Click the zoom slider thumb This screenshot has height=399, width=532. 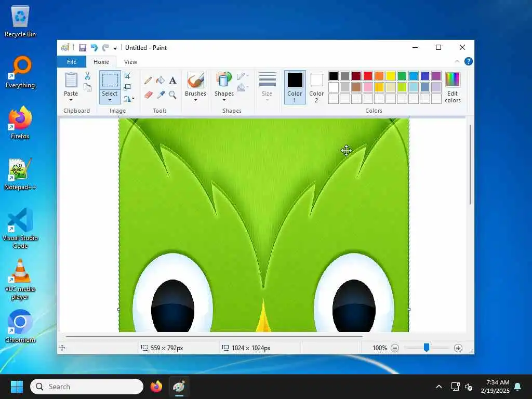[427, 348]
